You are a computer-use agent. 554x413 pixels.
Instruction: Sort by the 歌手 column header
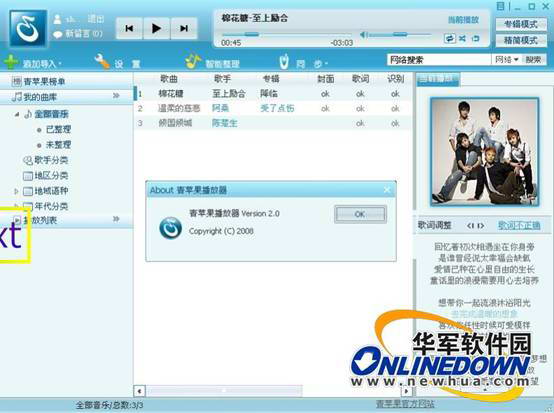[222, 79]
